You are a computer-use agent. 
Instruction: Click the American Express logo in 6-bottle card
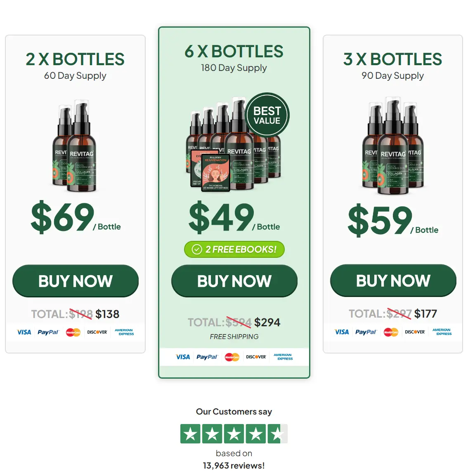pyautogui.click(x=283, y=357)
